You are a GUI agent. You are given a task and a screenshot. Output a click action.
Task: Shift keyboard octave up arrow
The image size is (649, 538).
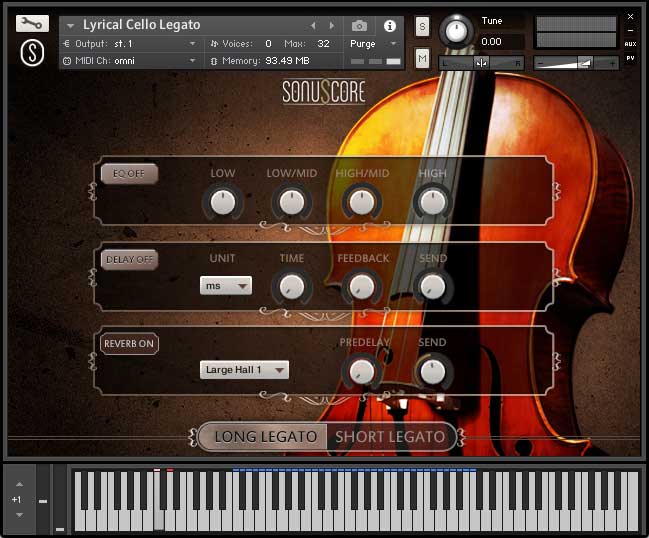pos(19,484)
